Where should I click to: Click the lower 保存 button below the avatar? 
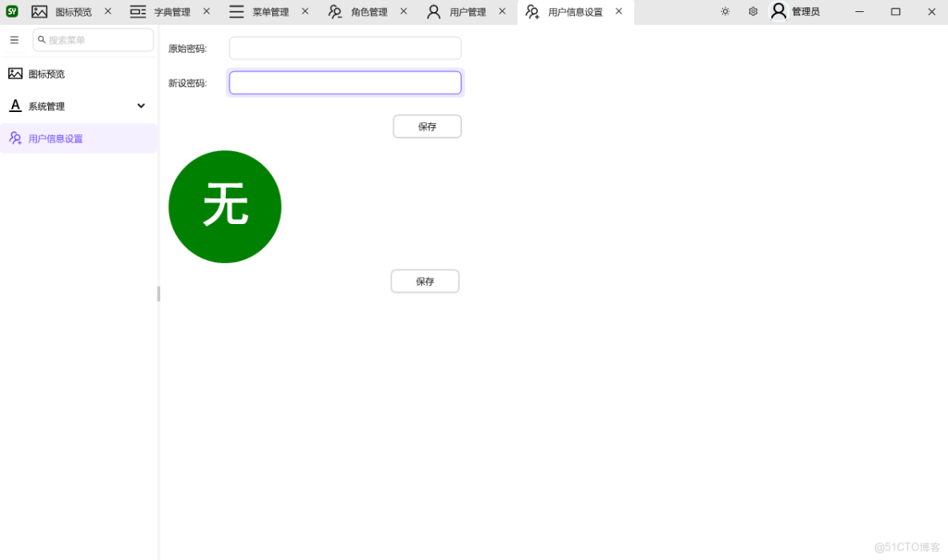coord(424,281)
